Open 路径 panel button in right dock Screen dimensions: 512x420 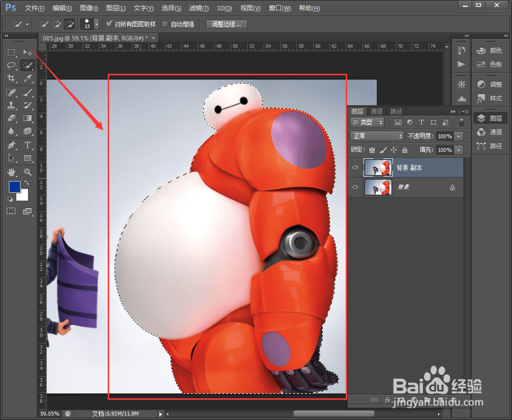(x=489, y=145)
